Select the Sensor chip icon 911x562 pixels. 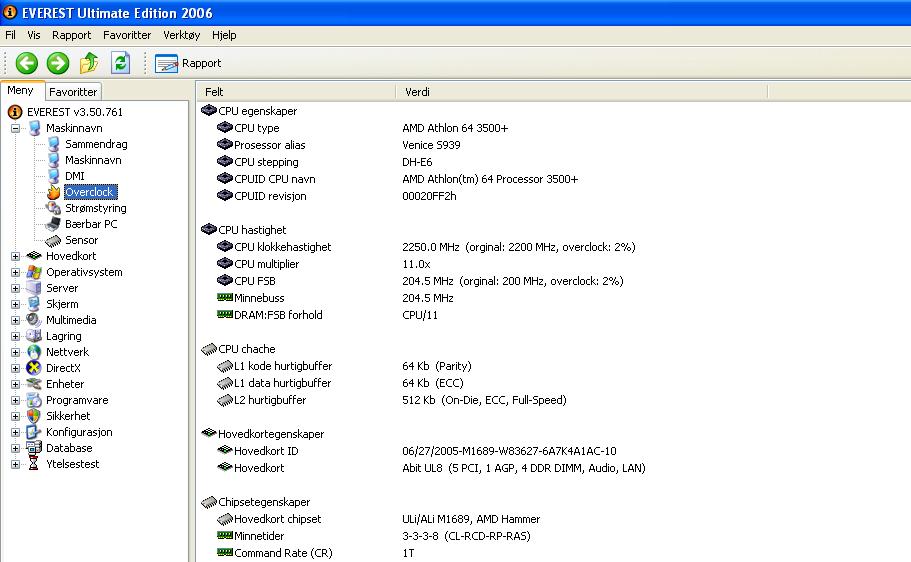[x=53, y=240]
